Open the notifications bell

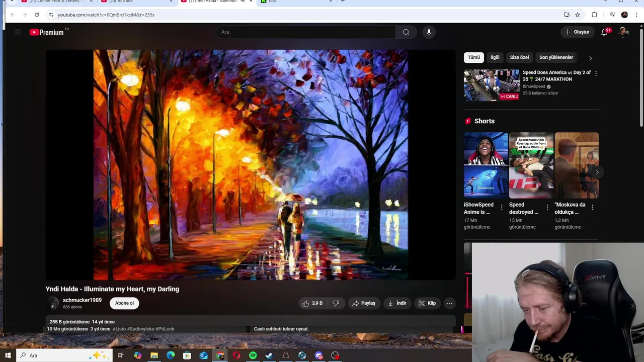pyautogui.click(x=604, y=32)
